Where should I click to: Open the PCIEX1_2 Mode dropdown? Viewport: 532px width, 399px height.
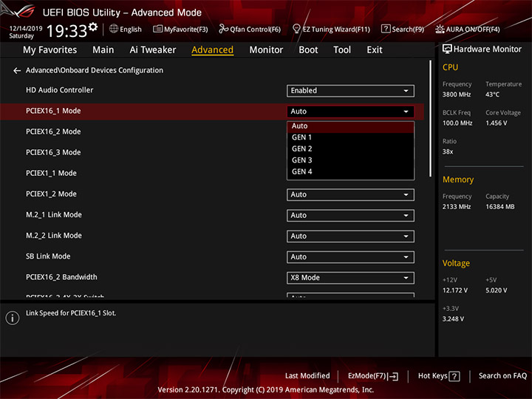[350, 195]
